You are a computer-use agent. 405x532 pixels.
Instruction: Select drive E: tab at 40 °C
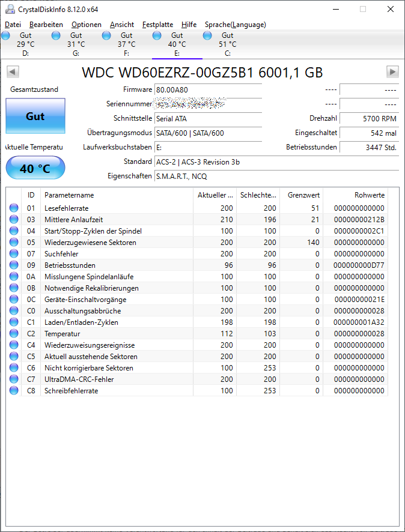[x=177, y=44]
